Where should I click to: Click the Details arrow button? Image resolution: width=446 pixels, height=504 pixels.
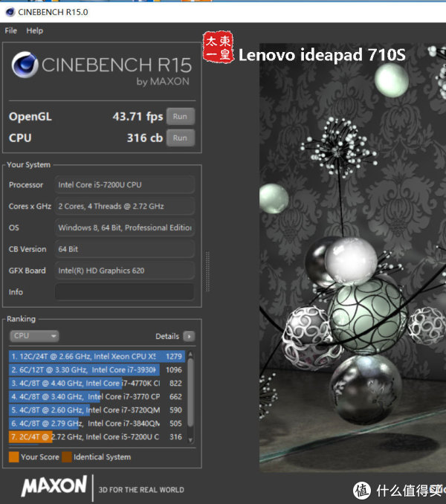click(x=189, y=336)
